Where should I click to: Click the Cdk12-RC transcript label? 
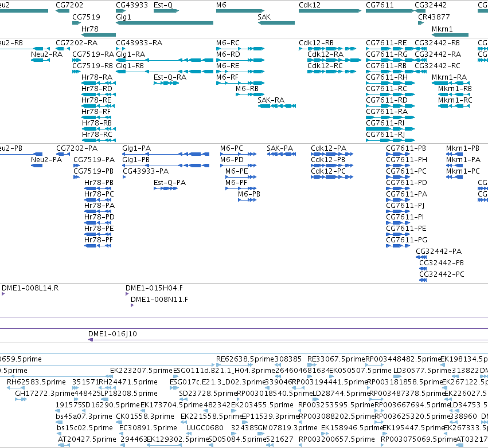click(325, 66)
